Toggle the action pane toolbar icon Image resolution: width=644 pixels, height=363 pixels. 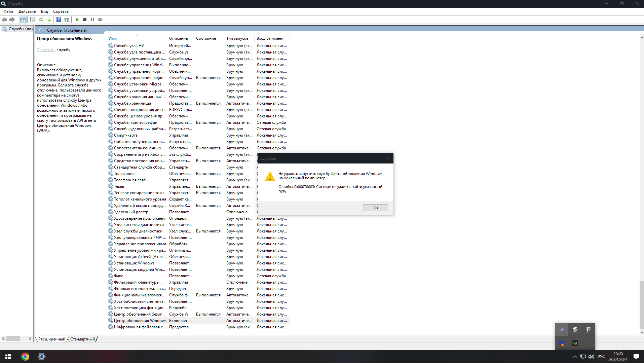click(x=67, y=20)
